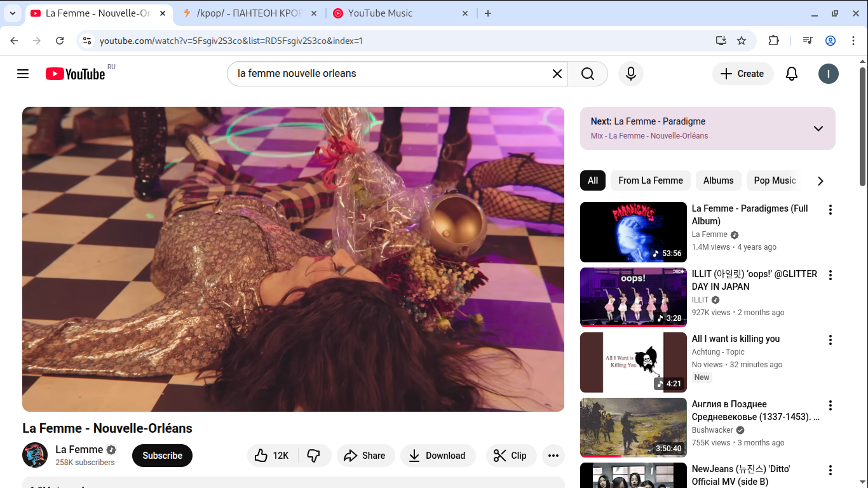Select the Pop Music filter chip
Viewport: 868px width, 488px height.
coord(775,180)
